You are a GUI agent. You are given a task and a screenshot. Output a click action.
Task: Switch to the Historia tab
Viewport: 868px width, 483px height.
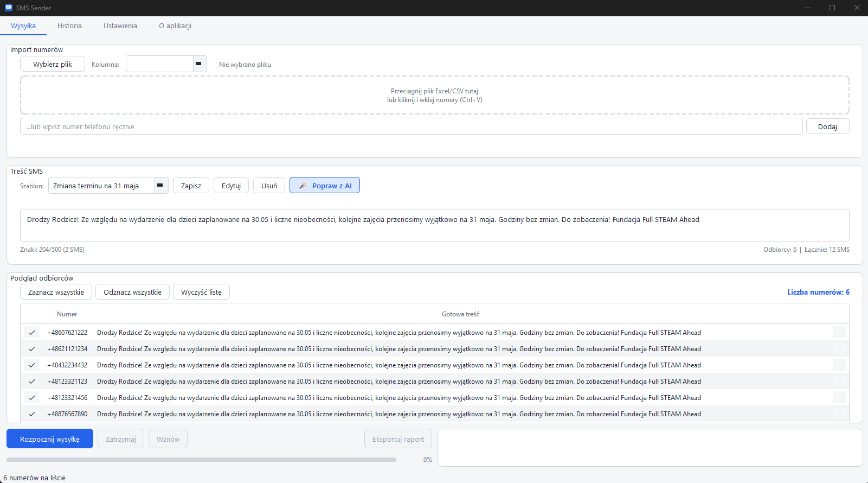pyautogui.click(x=69, y=26)
